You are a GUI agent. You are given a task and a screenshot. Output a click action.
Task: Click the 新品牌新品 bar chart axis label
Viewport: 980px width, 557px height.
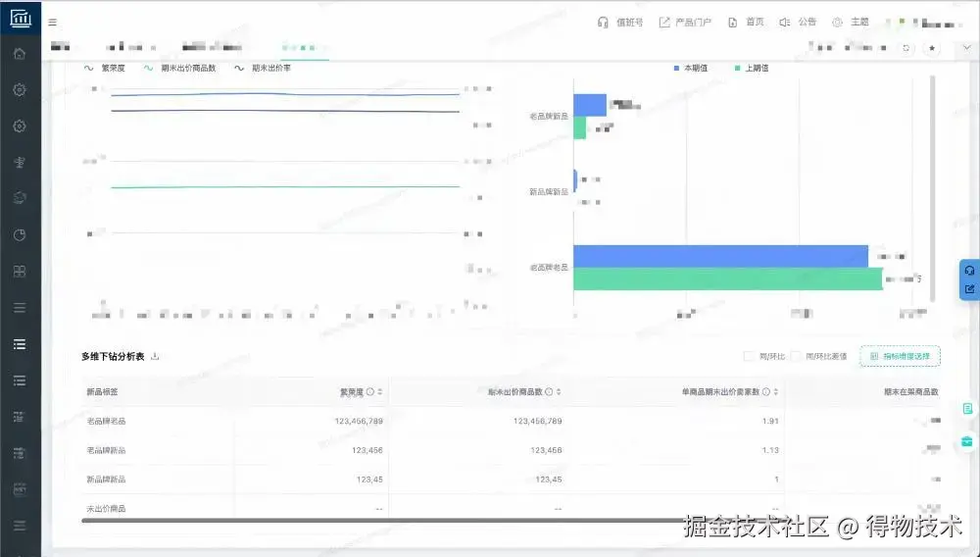point(549,191)
